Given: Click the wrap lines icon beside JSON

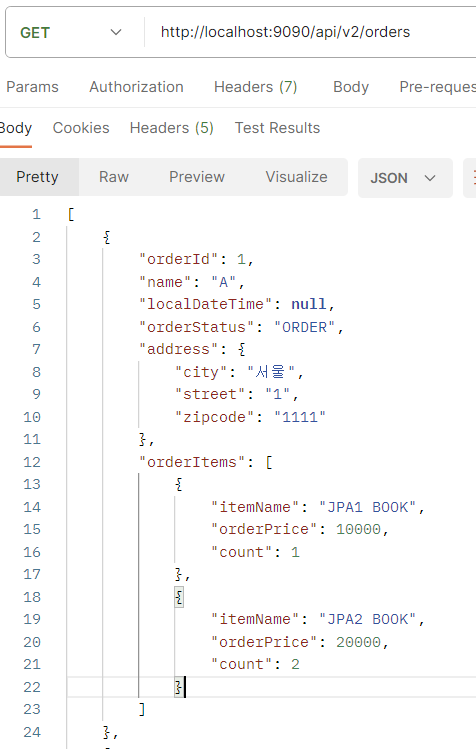Looking at the screenshot, I should [x=470, y=178].
